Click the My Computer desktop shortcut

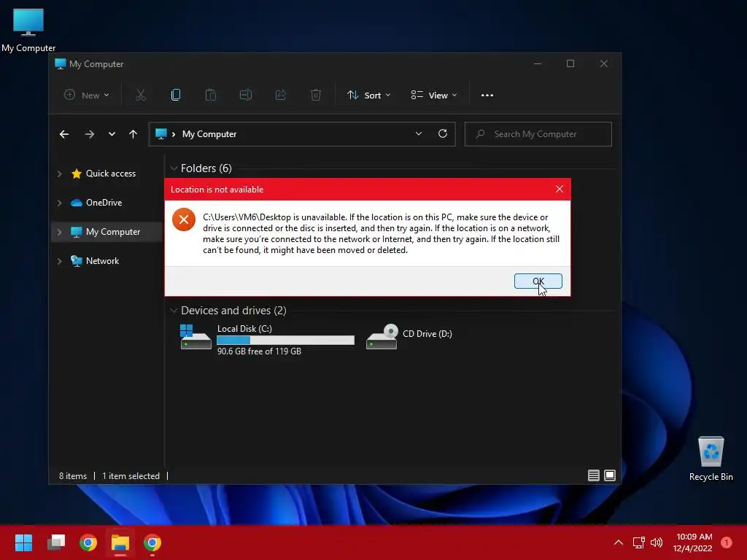click(x=28, y=31)
